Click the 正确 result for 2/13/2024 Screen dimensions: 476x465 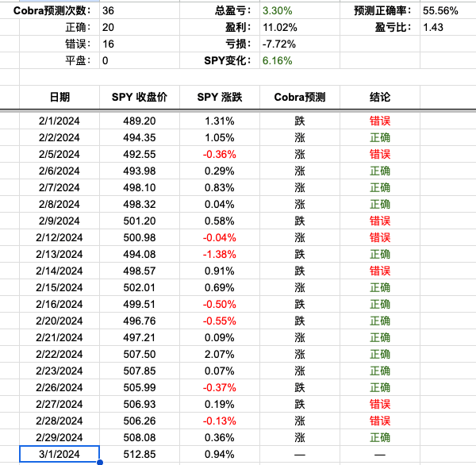pos(380,254)
